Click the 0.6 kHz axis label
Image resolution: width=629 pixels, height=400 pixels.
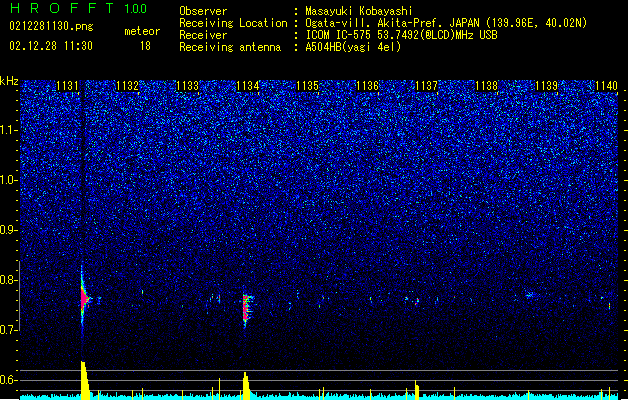[x=9, y=380]
